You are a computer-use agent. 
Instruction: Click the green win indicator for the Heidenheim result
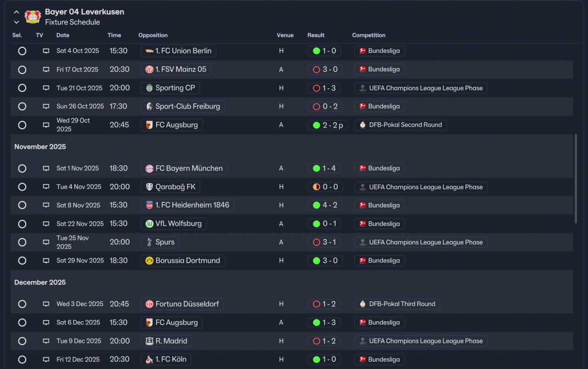click(x=317, y=205)
